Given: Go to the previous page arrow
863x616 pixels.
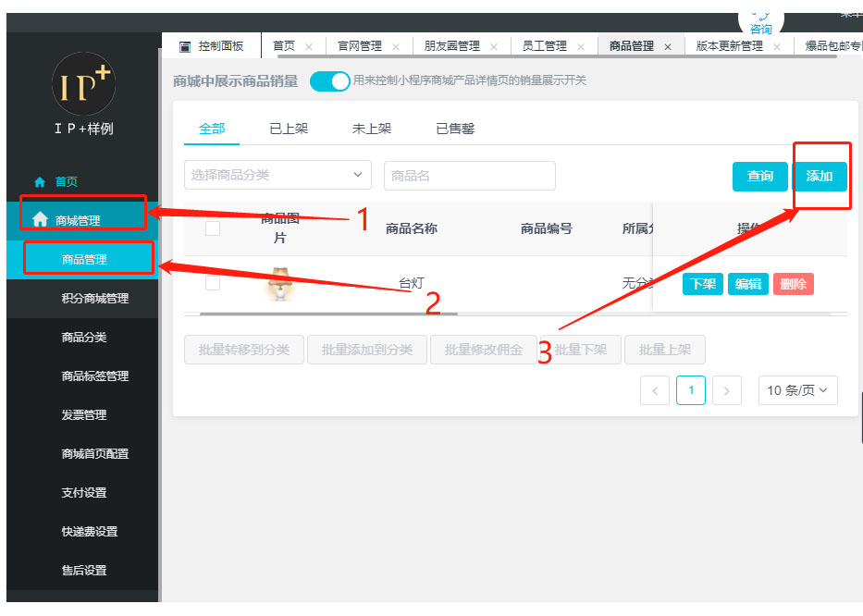Looking at the screenshot, I should [x=655, y=391].
